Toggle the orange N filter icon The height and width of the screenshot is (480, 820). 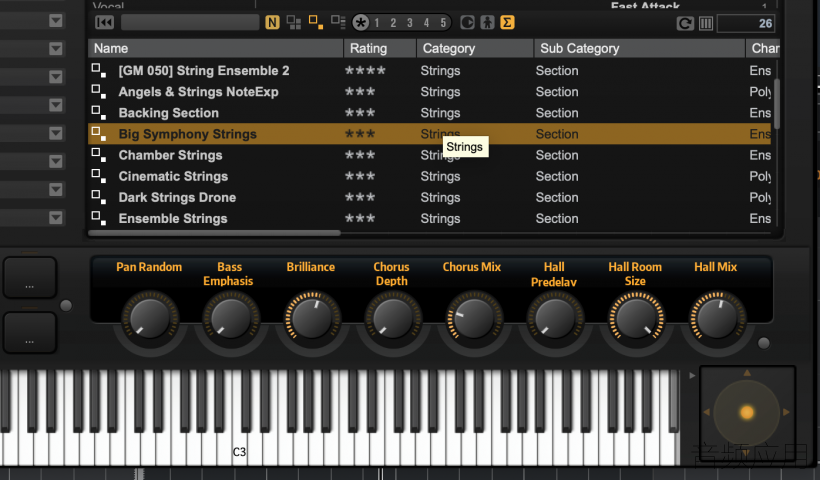tap(272, 22)
